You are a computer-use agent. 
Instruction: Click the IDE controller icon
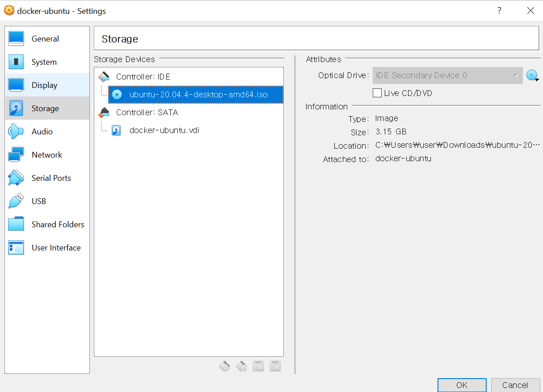104,77
